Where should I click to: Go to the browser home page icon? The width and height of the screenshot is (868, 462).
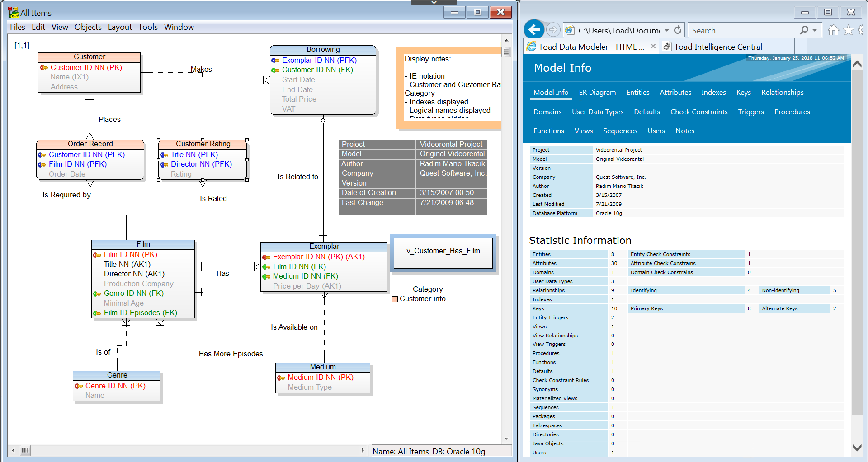(x=833, y=30)
